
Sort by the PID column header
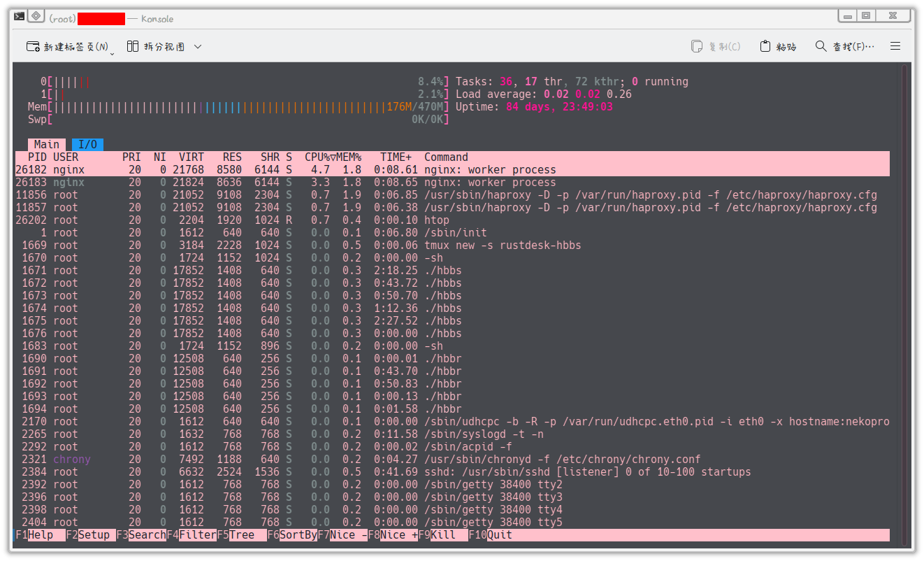[37, 157]
